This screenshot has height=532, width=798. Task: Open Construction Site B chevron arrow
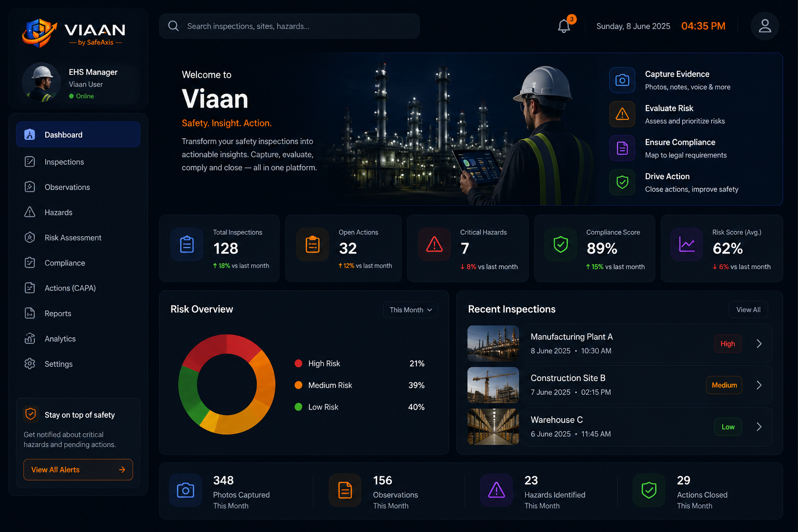pyautogui.click(x=759, y=385)
